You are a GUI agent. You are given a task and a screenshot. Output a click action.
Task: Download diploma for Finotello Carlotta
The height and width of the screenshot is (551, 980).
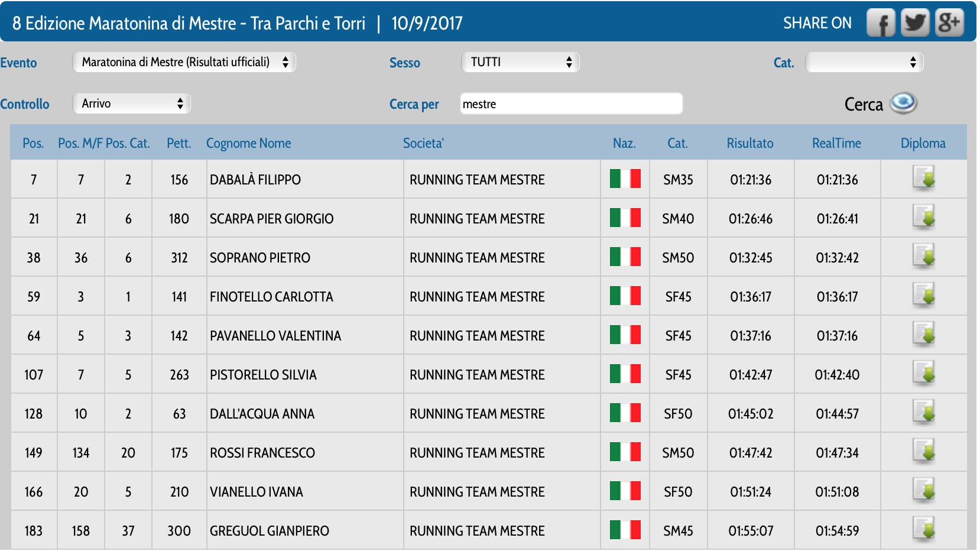[923, 295]
